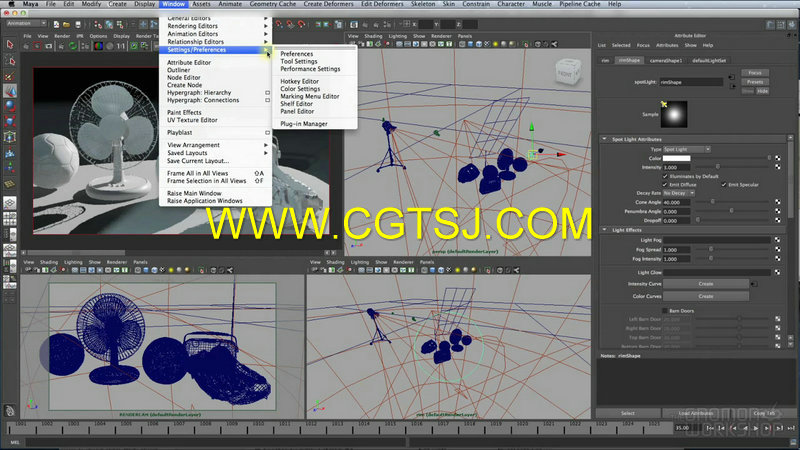Toggle Illuminates by Default checkbox

[x=665, y=176]
